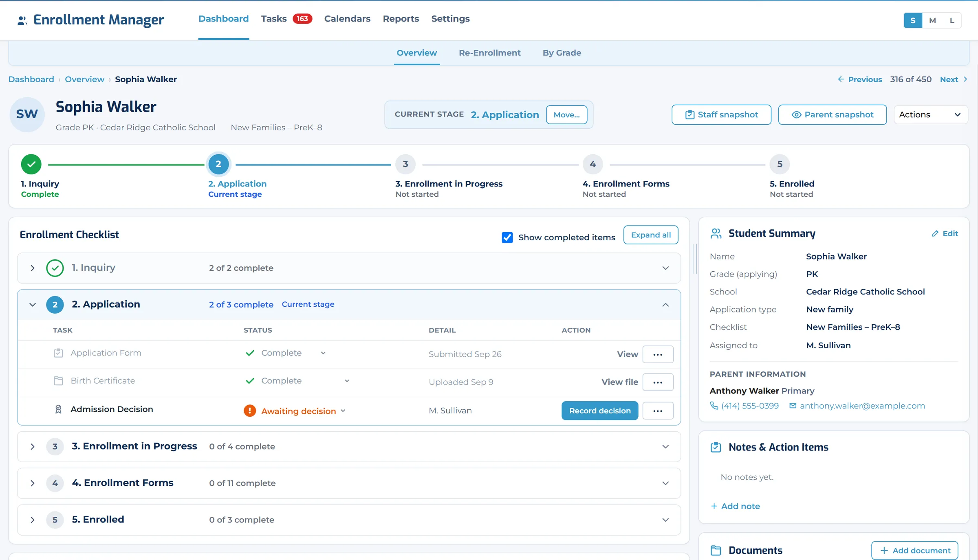Click step 3 circle in progress tracker
This screenshot has height=560, width=978.
(x=405, y=164)
